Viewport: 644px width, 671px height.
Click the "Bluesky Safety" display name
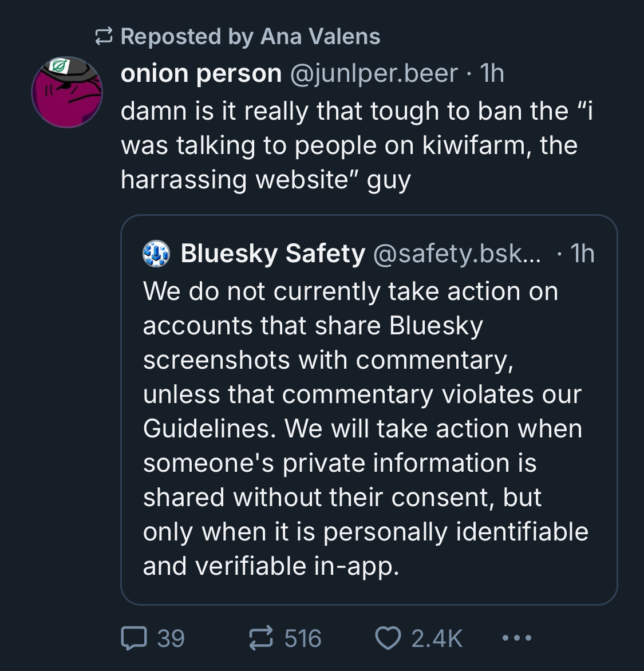[272, 254]
